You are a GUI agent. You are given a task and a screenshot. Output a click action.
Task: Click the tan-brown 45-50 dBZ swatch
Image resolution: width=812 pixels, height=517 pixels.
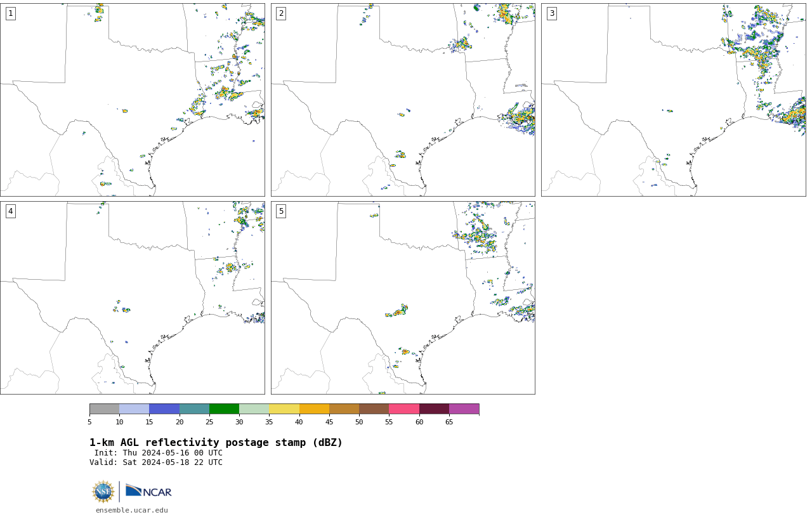point(344,409)
